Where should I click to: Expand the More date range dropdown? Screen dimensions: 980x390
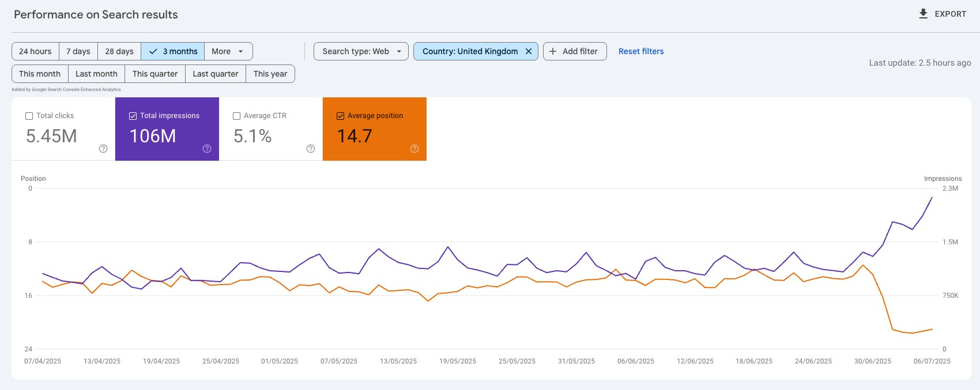click(228, 51)
